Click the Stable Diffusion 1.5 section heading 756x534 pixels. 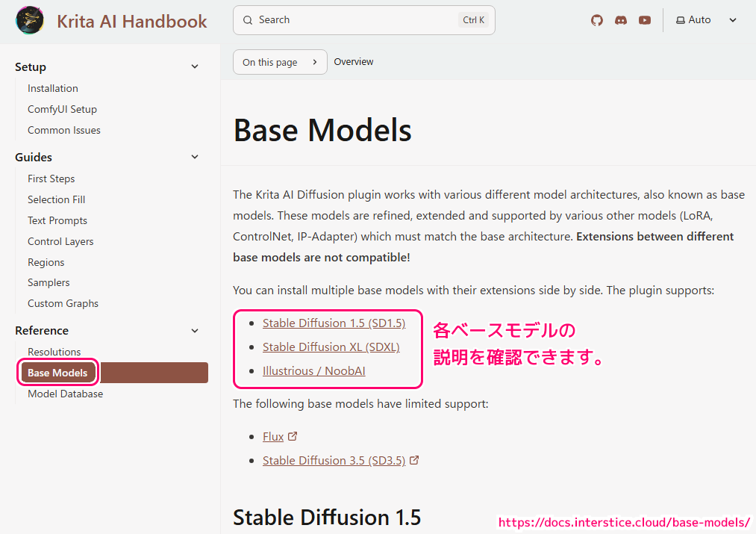pos(327,517)
